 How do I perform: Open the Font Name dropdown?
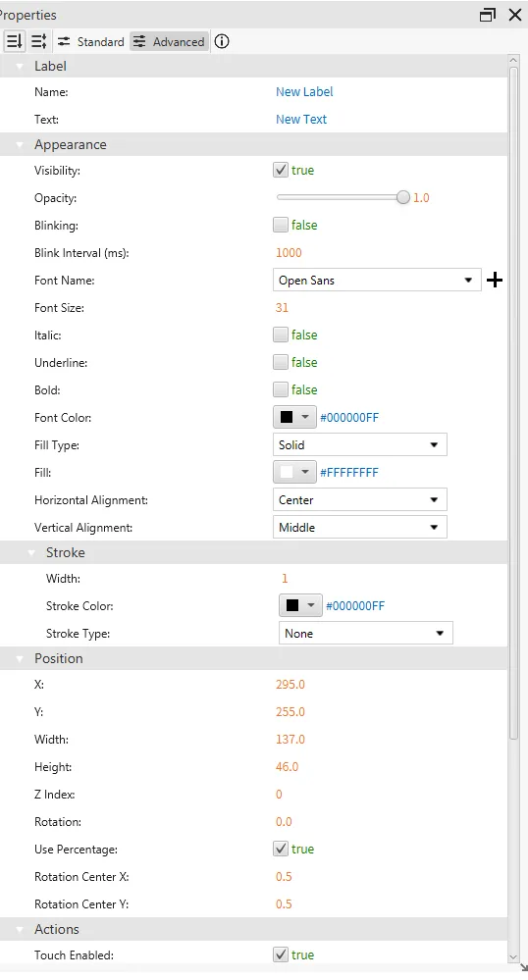(x=377, y=280)
